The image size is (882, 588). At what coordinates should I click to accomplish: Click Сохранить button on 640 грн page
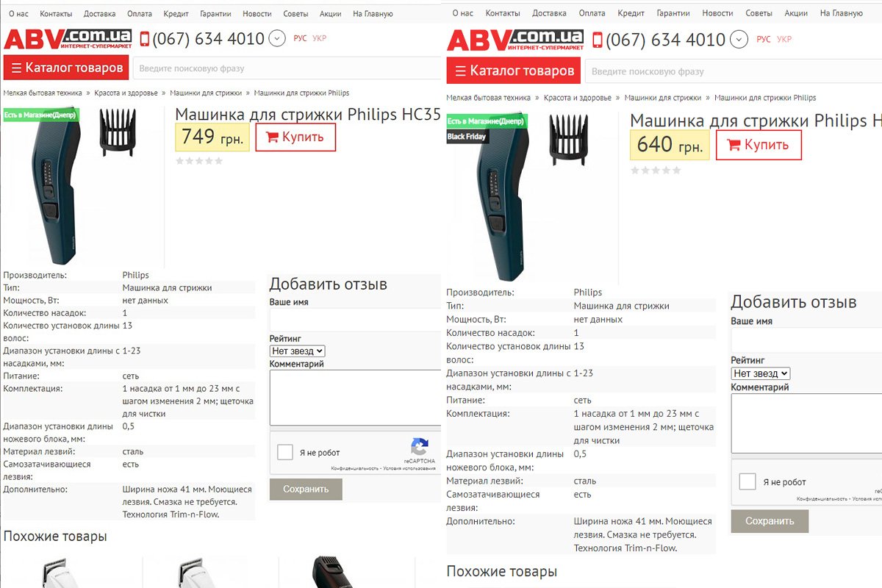click(770, 521)
